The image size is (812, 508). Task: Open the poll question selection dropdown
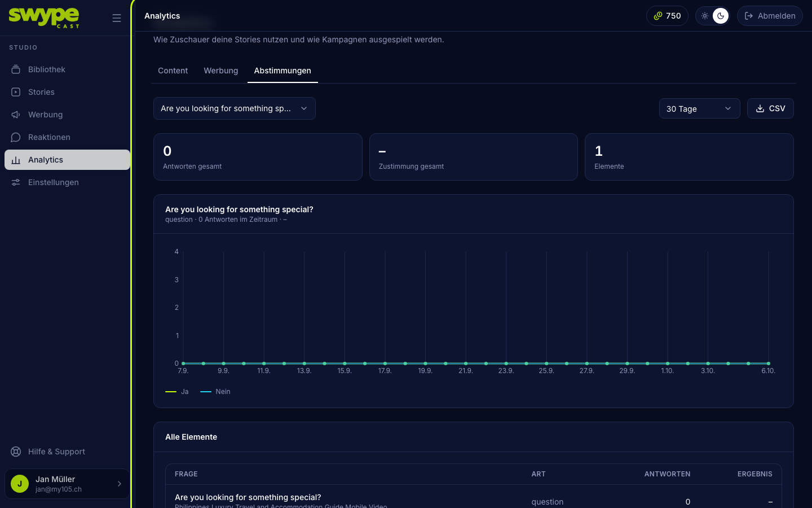235,108
